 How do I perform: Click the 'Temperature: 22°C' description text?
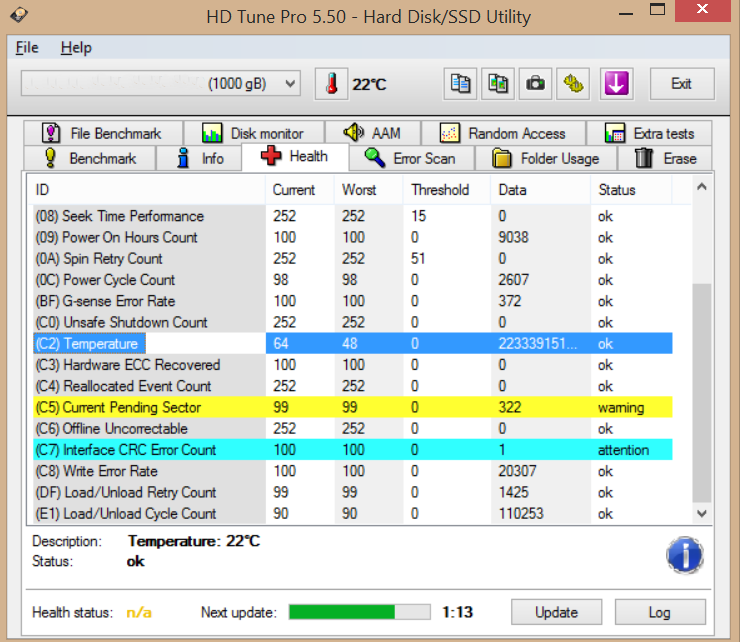[x=194, y=541]
